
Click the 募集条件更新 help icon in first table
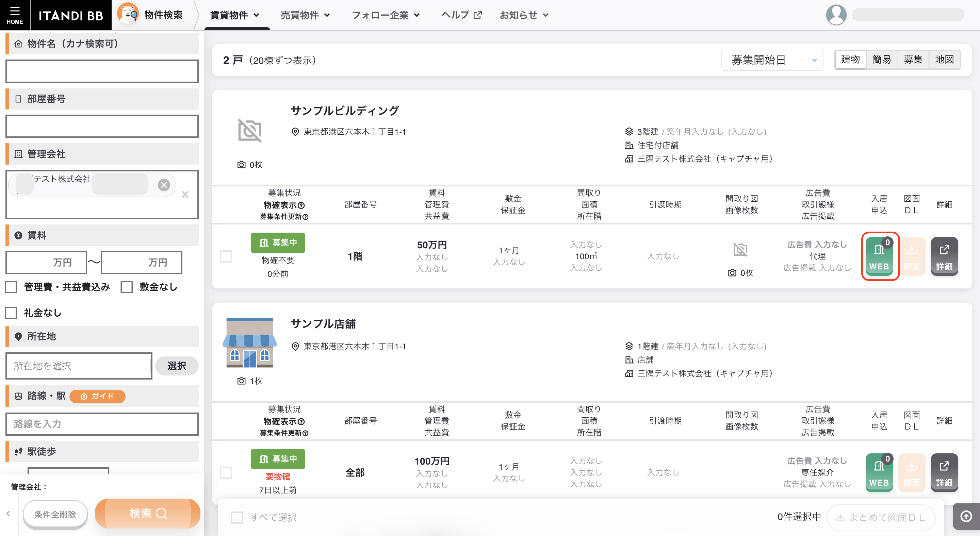click(x=305, y=217)
